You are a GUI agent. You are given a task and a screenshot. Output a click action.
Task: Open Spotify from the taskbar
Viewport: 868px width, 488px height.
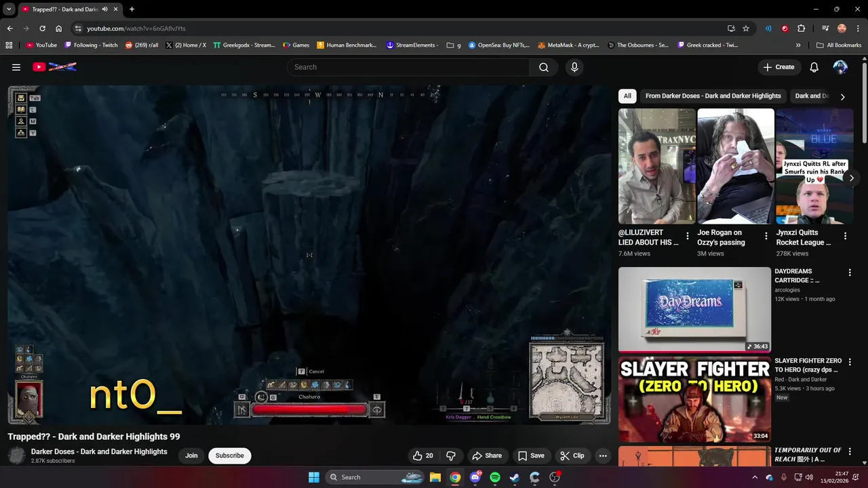[x=495, y=477]
